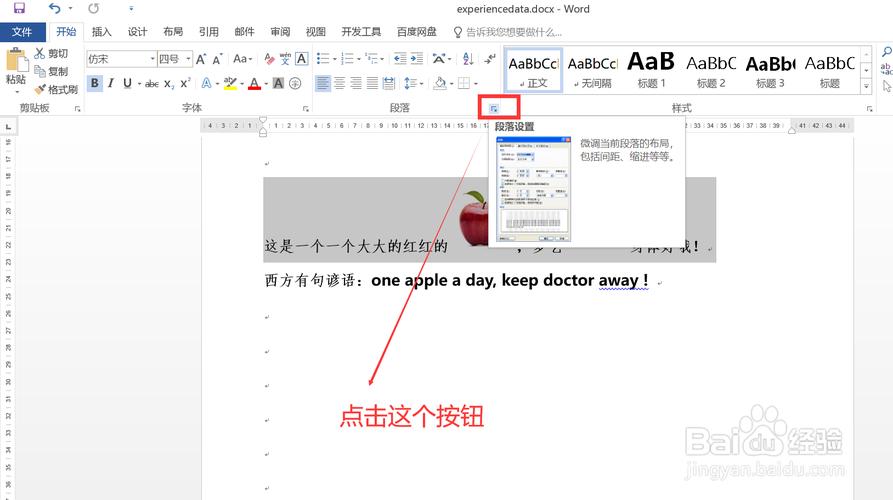Click the Text Highlight Color button

[230, 83]
